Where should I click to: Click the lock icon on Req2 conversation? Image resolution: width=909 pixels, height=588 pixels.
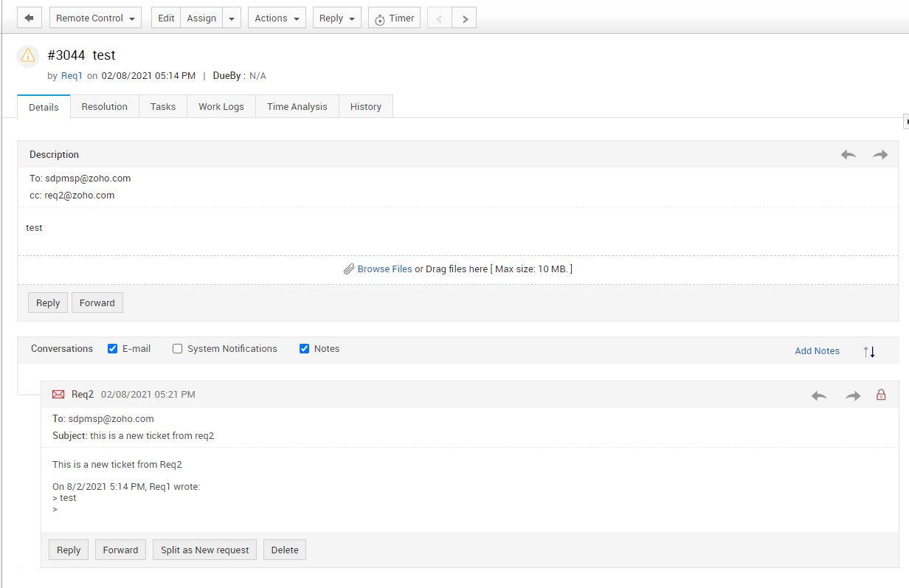point(881,395)
